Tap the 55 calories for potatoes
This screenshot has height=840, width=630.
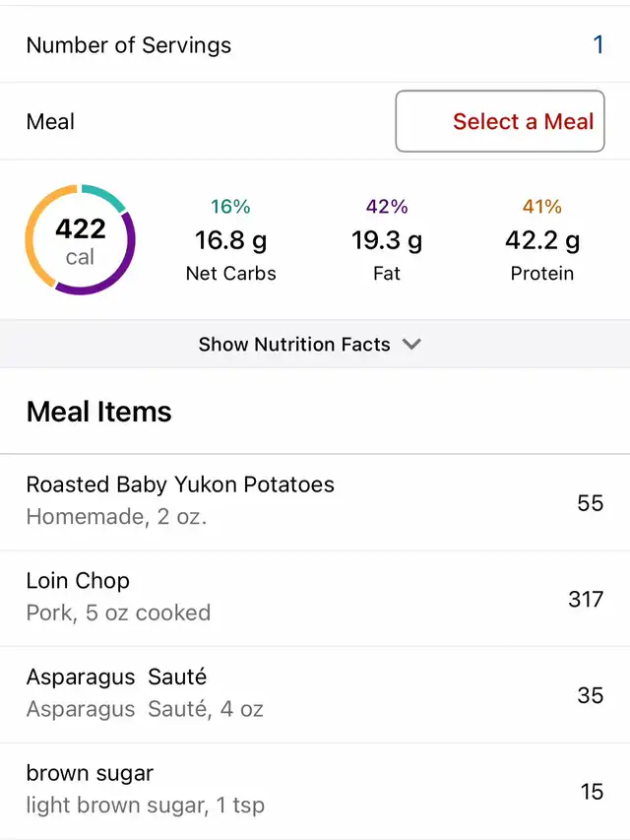(590, 503)
